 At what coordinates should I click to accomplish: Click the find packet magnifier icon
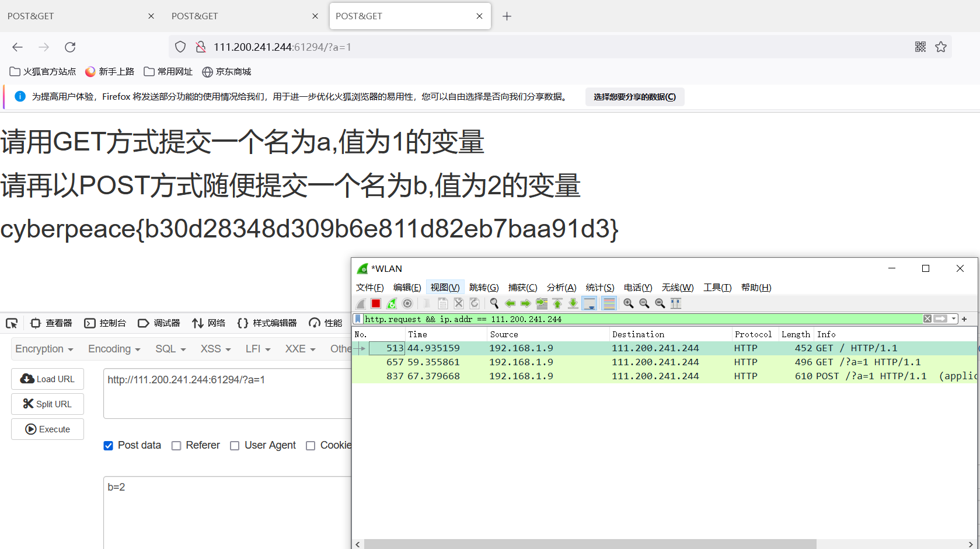point(494,303)
